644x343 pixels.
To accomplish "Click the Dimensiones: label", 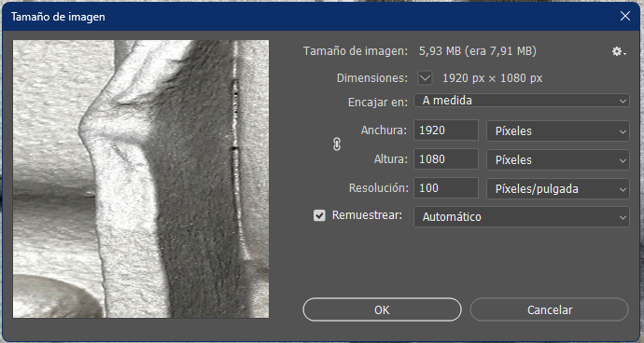I will 372,78.
